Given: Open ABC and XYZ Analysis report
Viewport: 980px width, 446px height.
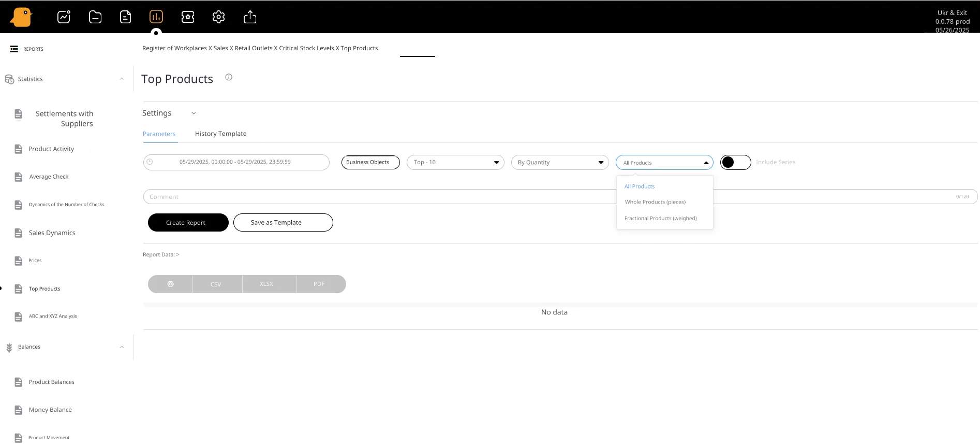Looking at the screenshot, I should (x=53, y=316).
